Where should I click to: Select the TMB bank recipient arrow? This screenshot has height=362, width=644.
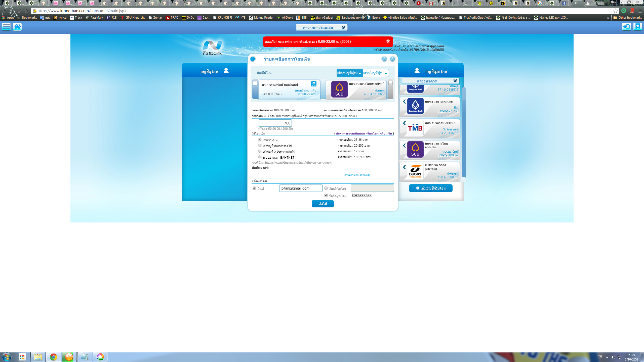tap(404, 123)
